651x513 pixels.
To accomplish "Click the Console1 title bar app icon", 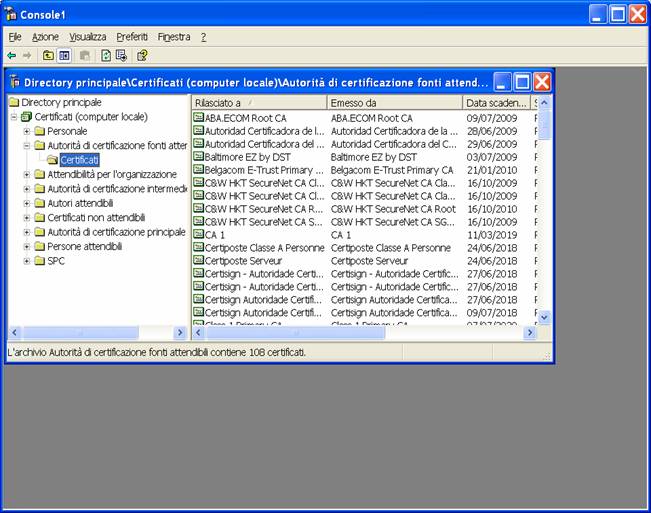I will click(x=11, y=14).
